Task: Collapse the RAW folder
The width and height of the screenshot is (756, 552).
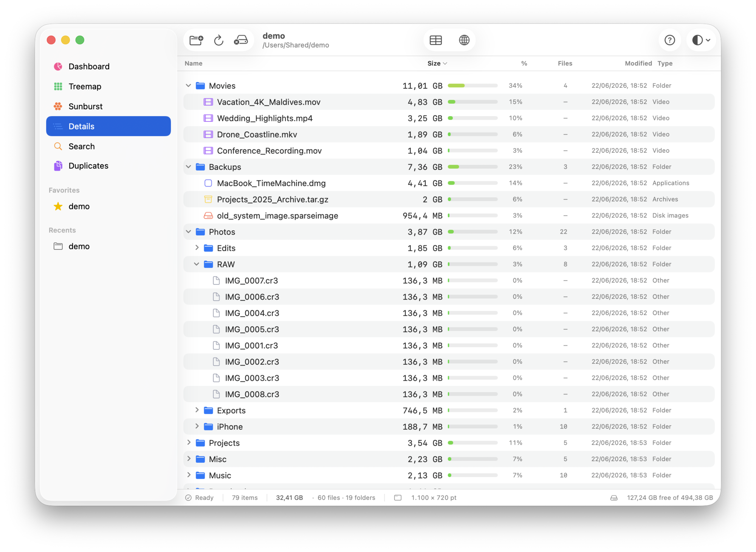Action: [197, 264]
